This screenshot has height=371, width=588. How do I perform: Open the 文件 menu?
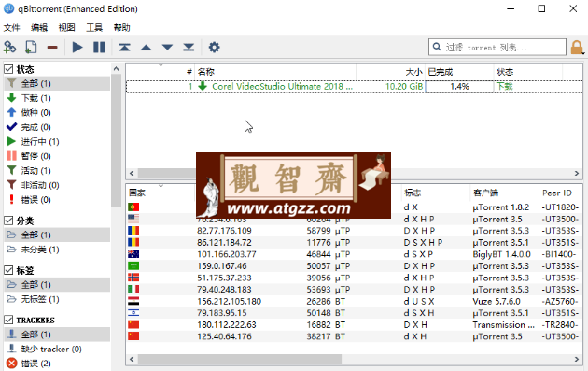pos(11,27)
